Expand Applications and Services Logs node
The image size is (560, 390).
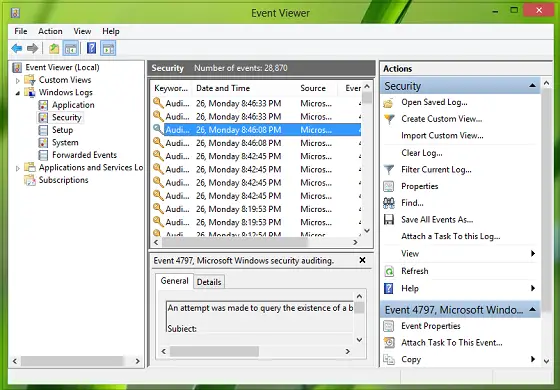click(18, 168)
